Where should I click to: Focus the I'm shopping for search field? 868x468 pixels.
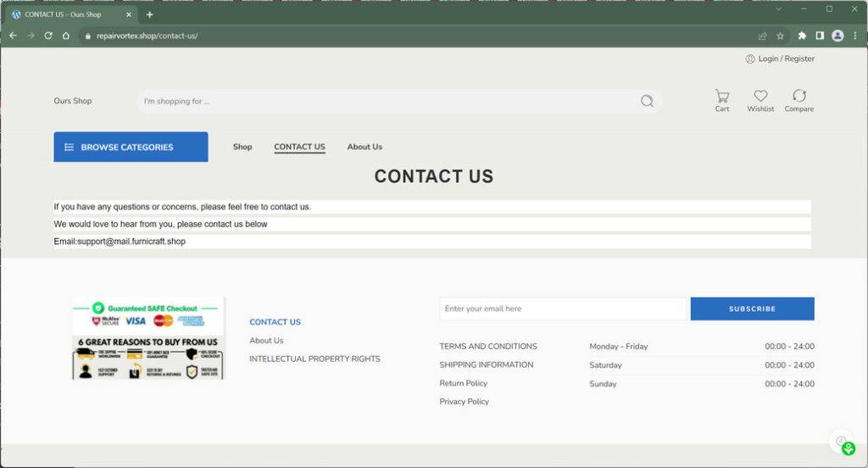(x=387, y=102)
